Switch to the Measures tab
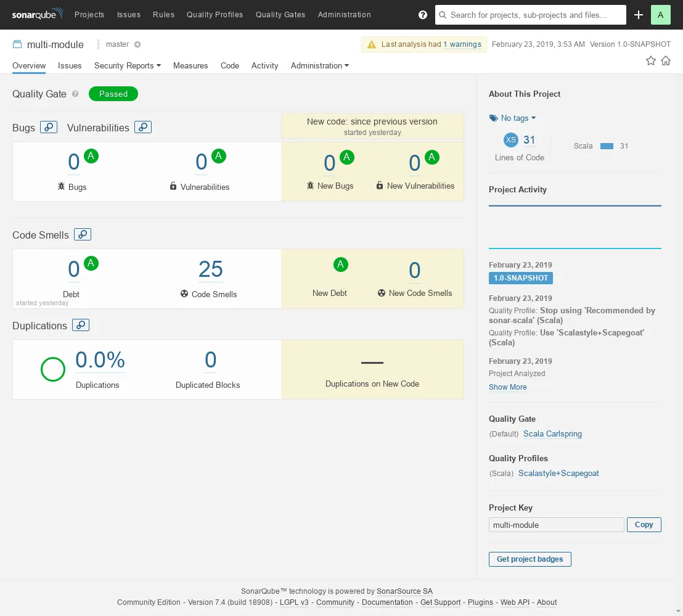 tap(190, 65)
